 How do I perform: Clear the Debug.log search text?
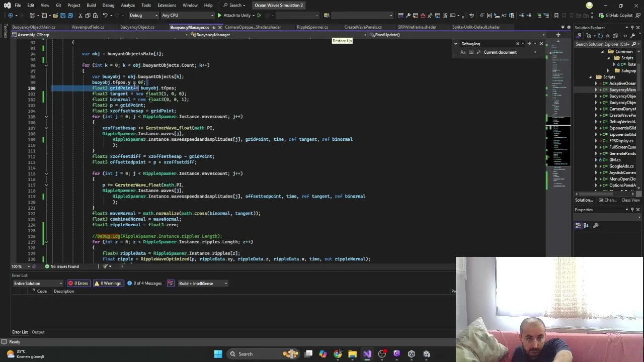[518, 44]
